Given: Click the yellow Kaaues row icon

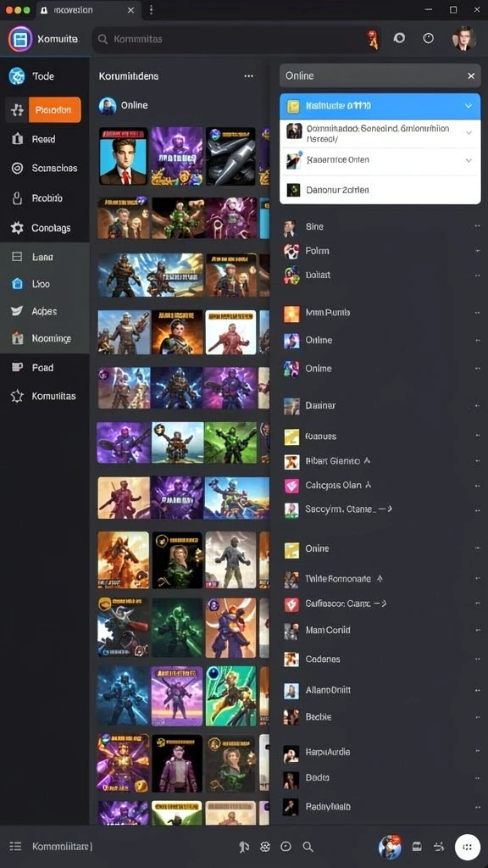Looking at the screenshot, I should (291, 437).
